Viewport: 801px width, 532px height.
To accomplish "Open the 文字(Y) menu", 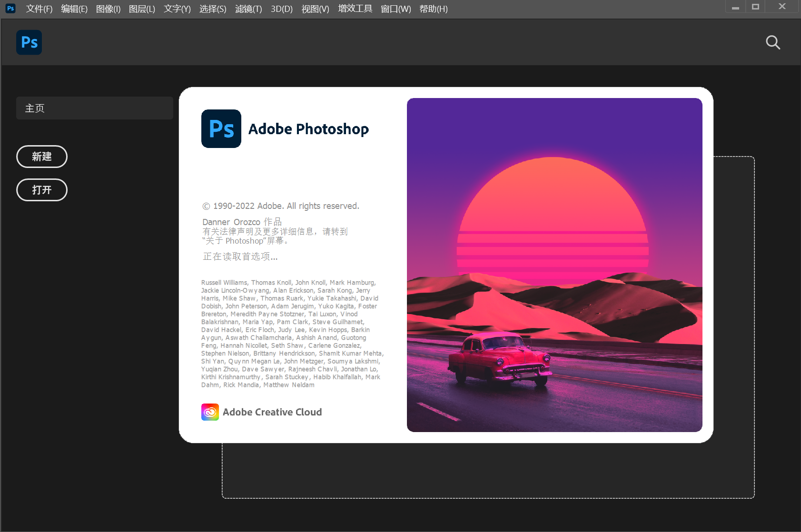I will click(x=177, y=9).
